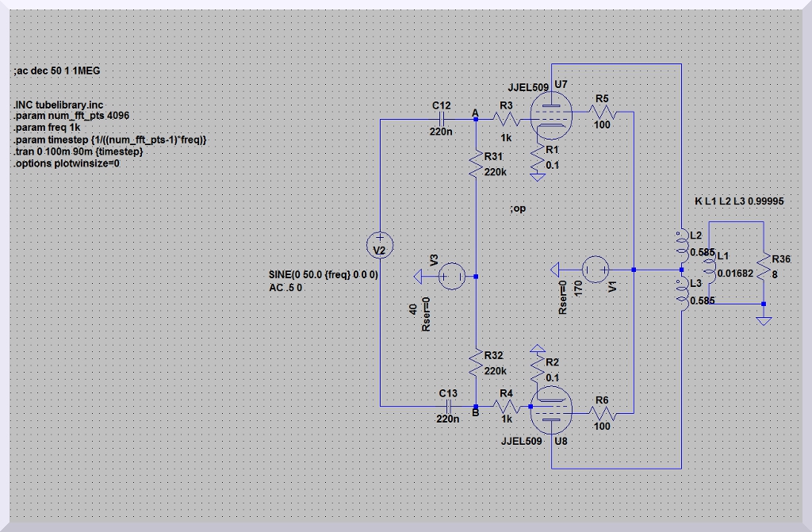
Task: Click the R3 1k grid resistor
Action: click(x=506, y=119)
